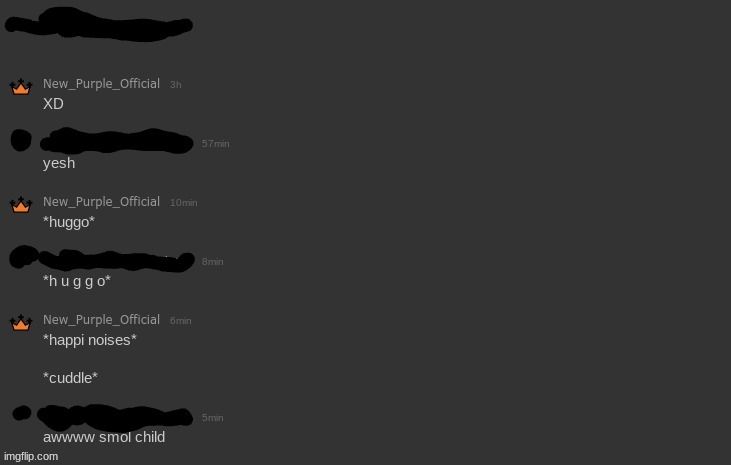Click the crown avatar beside the XD comment
Image resolution: width=731 pixels, height=465 pixels.
(21, 87)
